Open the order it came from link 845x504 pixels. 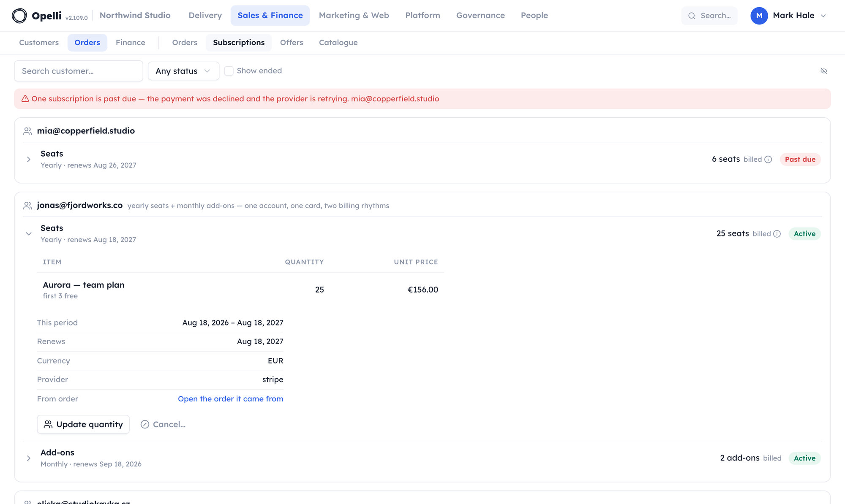pos(230,399)
